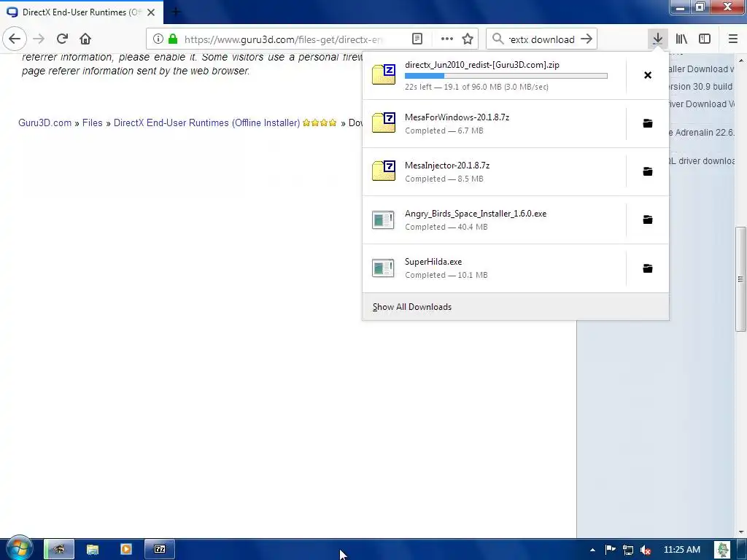Click the Action Center flag icon

pyautogui.click(x=611, y=550)
